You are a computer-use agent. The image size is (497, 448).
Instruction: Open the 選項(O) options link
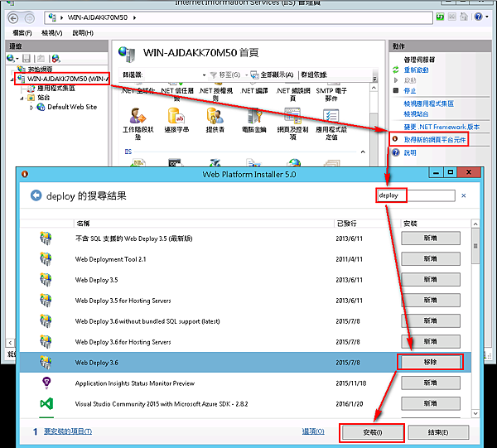[313, 431]
